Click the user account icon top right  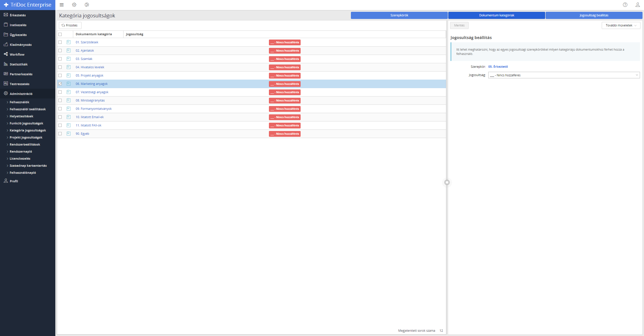pos(637,5)
